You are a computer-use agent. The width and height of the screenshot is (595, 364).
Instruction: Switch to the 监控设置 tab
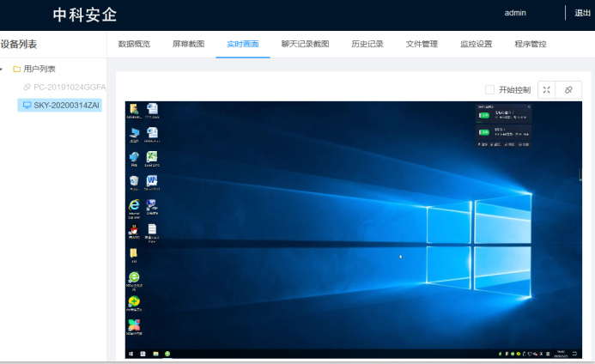tap(477, 44)
